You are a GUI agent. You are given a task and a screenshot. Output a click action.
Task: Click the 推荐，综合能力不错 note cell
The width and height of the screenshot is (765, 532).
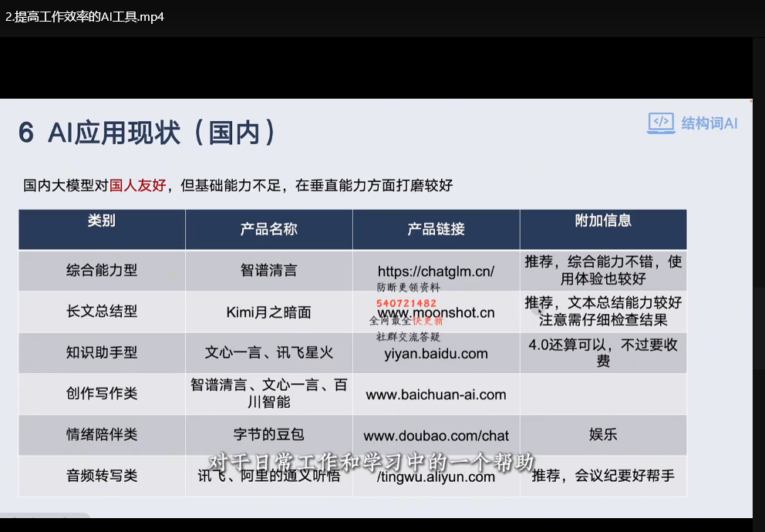coord(604,270)
